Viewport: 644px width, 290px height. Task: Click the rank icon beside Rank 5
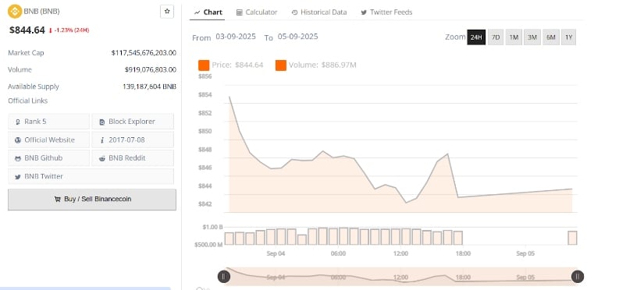click(18, 122)
